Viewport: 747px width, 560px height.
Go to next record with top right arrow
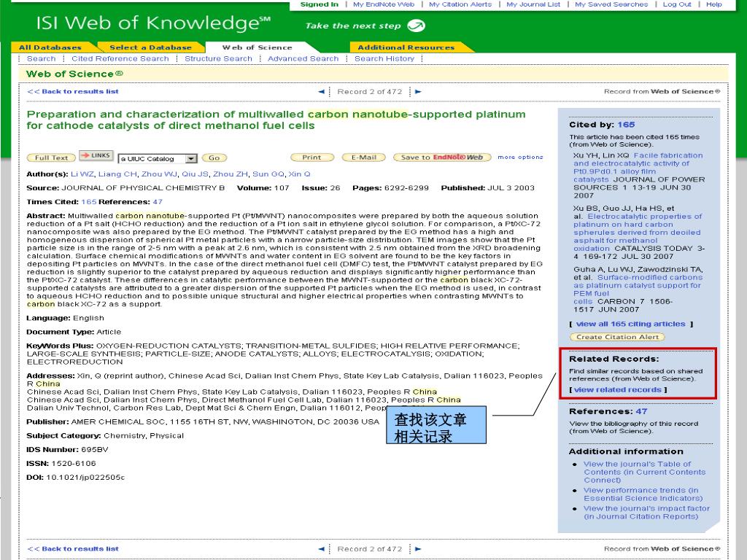pyautogui.click(x=418, y=91)
